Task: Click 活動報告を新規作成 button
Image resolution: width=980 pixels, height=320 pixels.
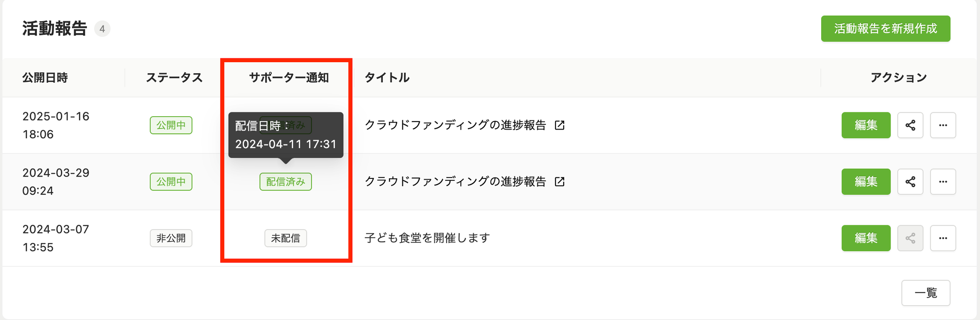Action: click(x=885, y=29)
